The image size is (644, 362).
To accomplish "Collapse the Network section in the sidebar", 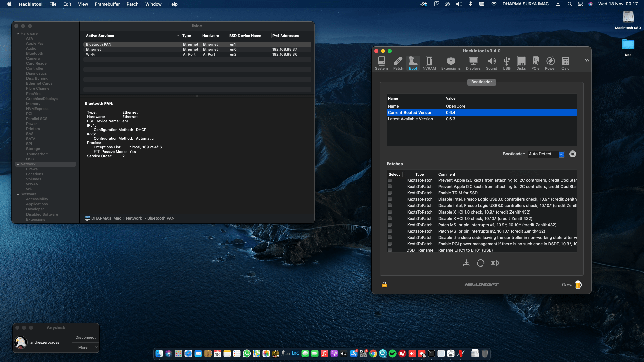I will coord(18,164).
